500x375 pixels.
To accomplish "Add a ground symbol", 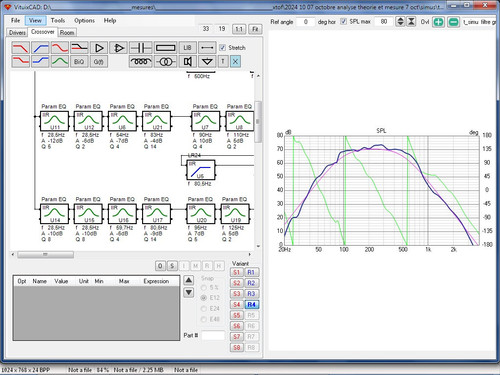I will (207, 61).
